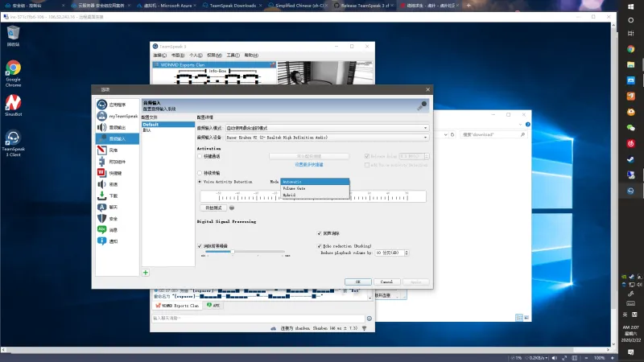Screen dimensions: 644x362
Task: Click WeChat icon in right taskbar
Action: tap(631, 128)
